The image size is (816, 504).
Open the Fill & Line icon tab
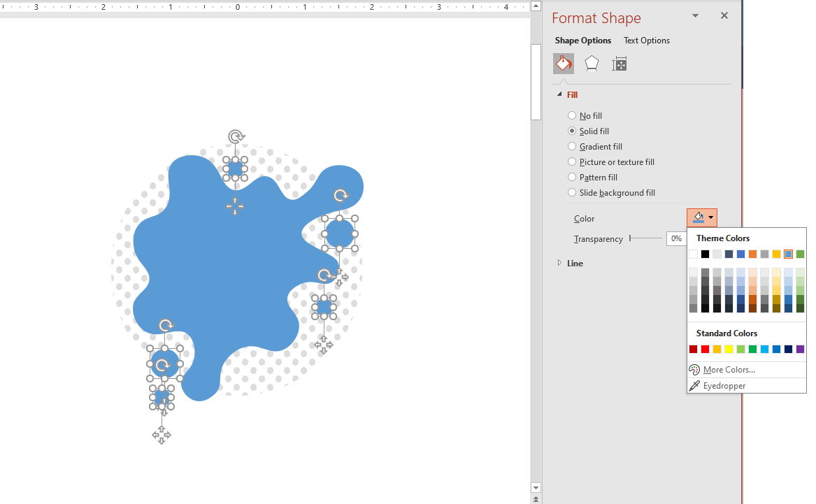[564, 64]
